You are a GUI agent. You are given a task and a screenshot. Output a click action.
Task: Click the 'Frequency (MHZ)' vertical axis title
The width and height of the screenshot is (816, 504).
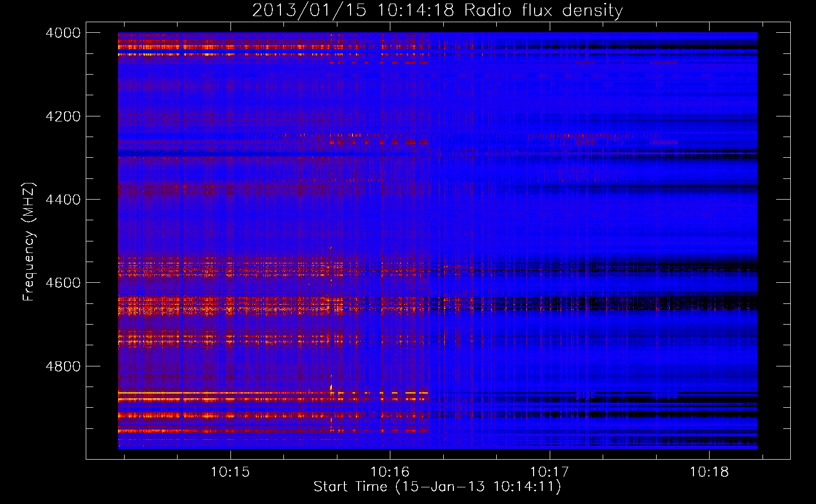[x=29, y=241]
